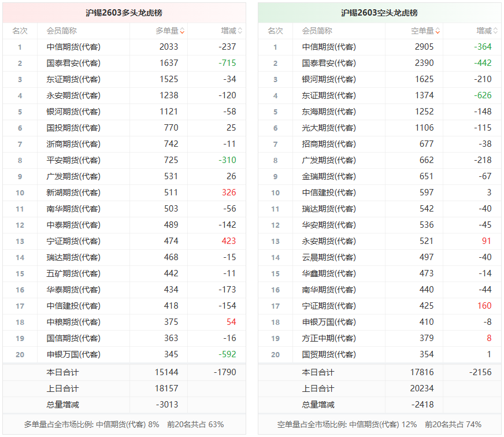Click the 空单量占全市场比例 footer note

pyautogui.click(x=380, y=425)
